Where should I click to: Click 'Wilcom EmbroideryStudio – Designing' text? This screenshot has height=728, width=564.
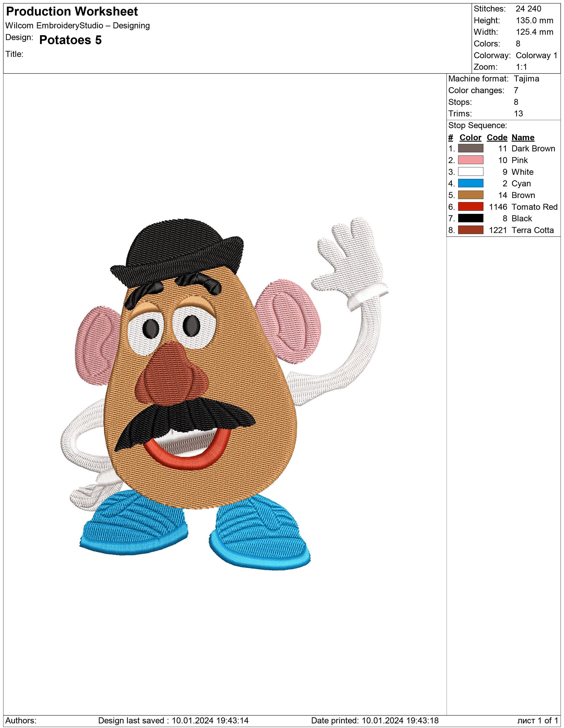[78, 26]
